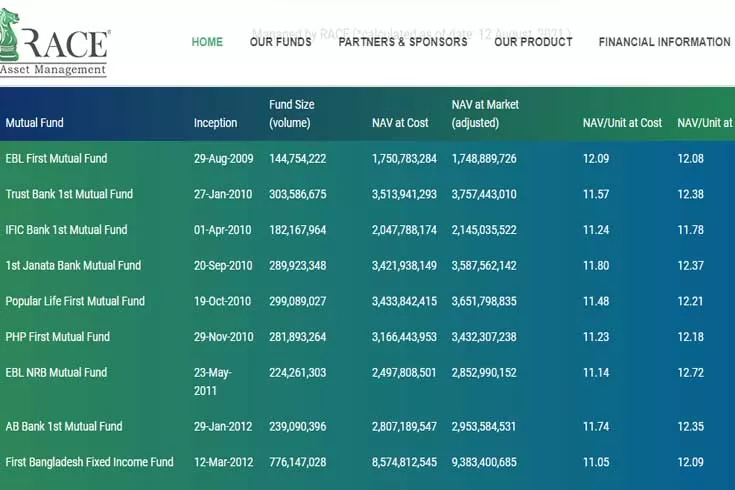
Task: Click NAV at Cost value 2,807,189,547
Action: point(404,426)
